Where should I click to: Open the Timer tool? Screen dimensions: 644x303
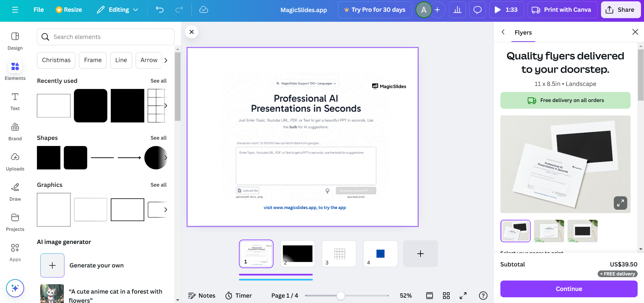239,296
